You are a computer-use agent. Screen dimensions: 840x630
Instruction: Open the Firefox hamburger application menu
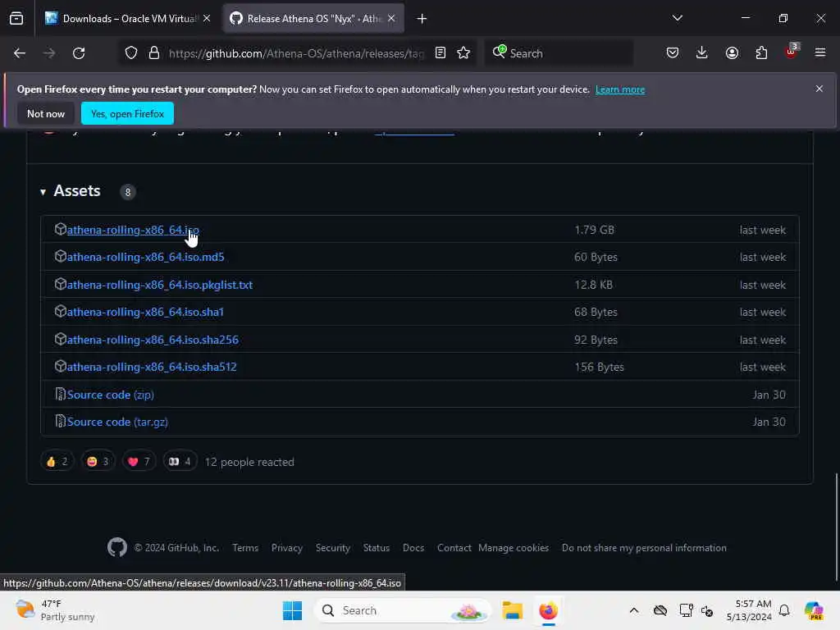click(x=820, y=53)
